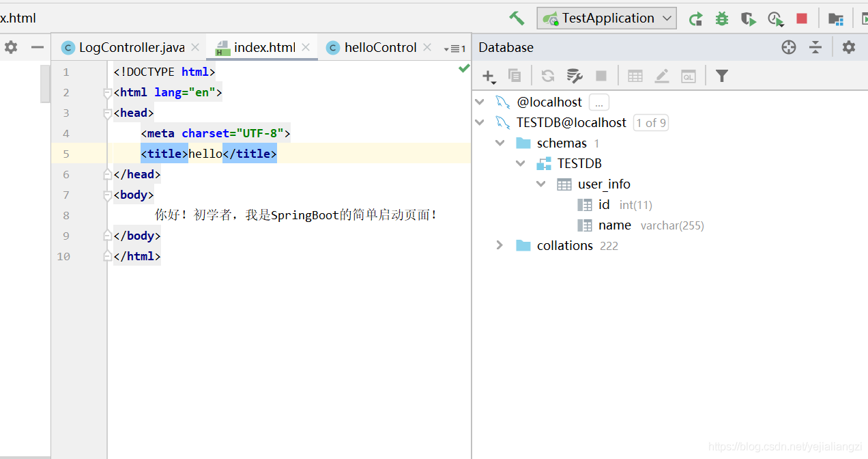This screenshot has height=459, width=868.
Task: Select the name varchar(255) column
Action: (640, 225)
